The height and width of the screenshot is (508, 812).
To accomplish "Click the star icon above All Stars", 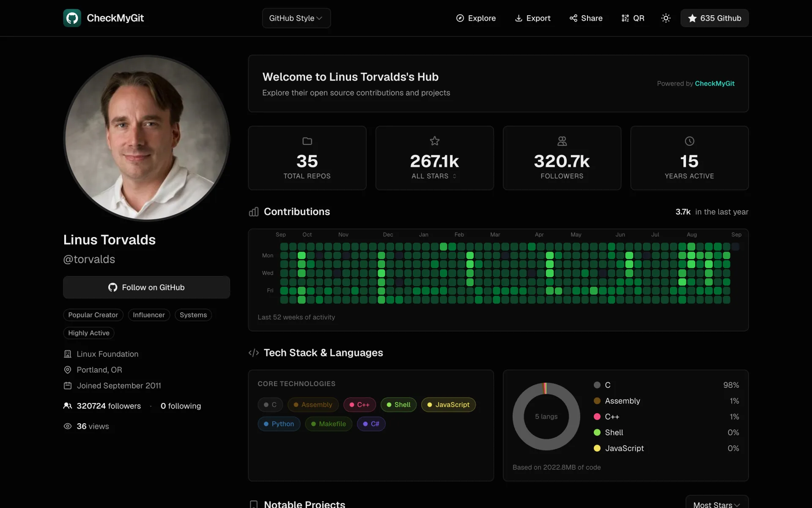I will point(434,141).
